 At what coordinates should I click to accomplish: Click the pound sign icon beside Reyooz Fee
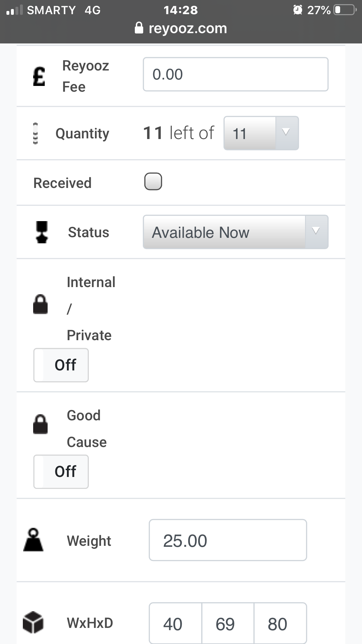pyautogui.click(x=39, y=76)
